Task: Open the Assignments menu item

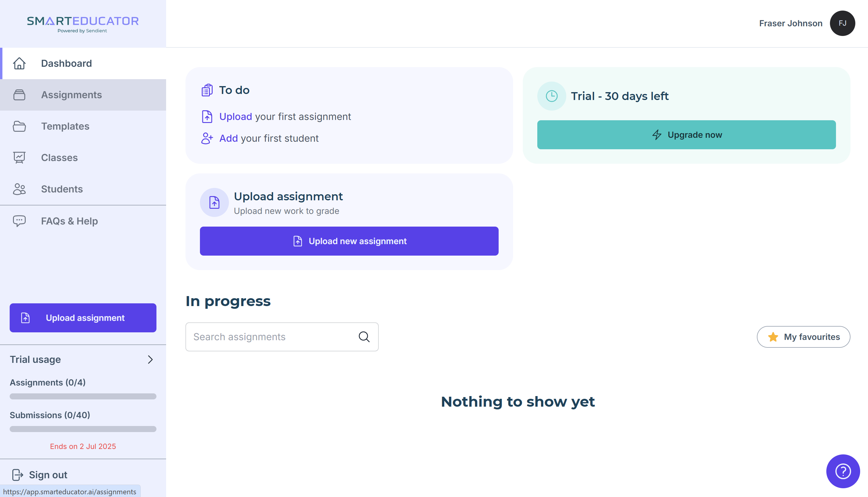Action: pos(71,95)
